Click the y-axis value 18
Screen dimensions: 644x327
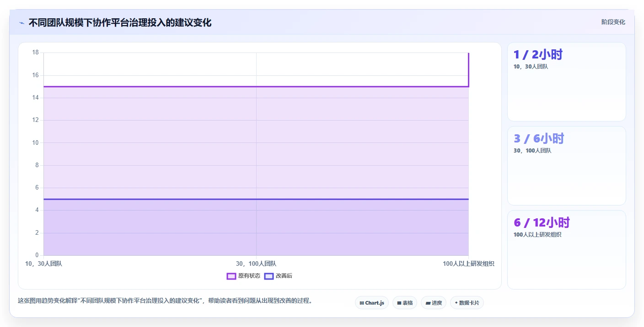[x=35, y=53]
